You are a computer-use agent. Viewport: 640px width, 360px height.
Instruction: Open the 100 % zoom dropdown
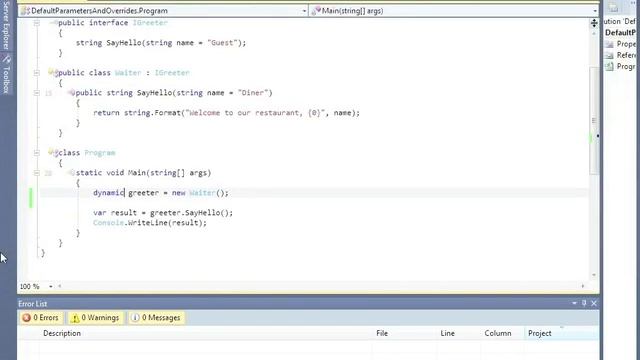(x=51, y=287)
